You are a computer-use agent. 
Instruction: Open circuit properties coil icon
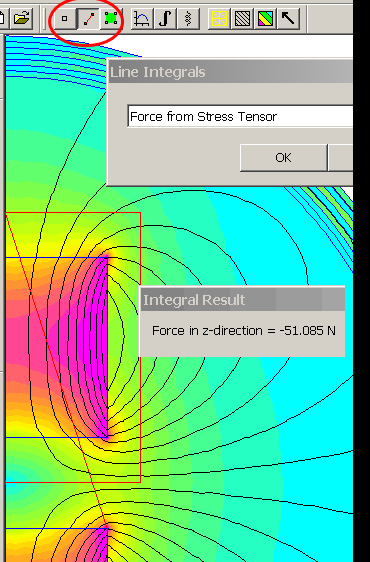(188, 18)
